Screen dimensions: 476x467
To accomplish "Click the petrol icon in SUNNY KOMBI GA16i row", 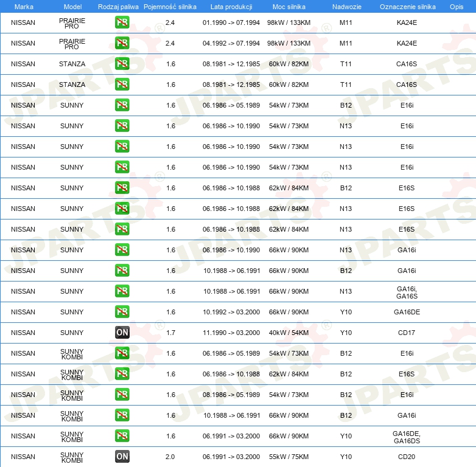I will point(122,415).
